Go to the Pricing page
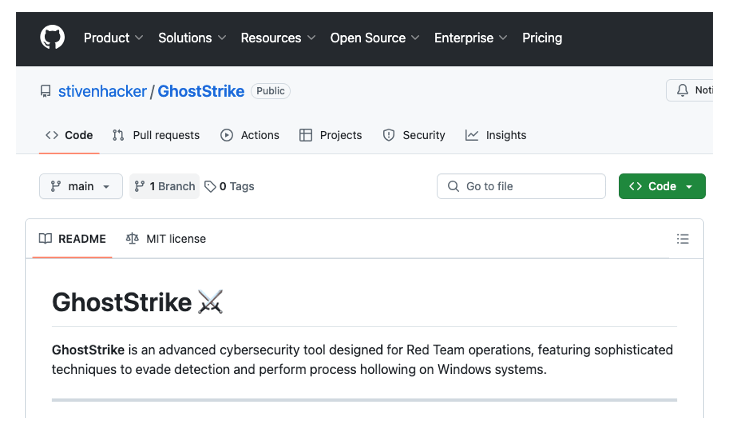 coord(542,38)
